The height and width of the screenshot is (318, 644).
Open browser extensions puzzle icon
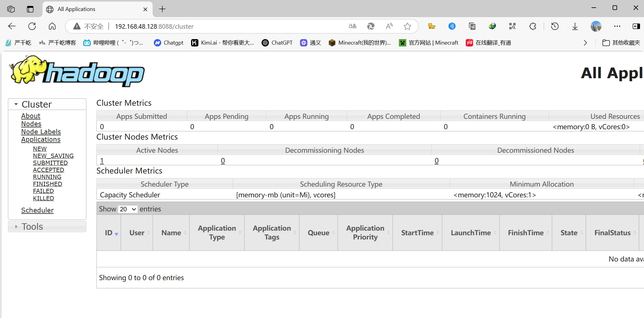(533, 26)
